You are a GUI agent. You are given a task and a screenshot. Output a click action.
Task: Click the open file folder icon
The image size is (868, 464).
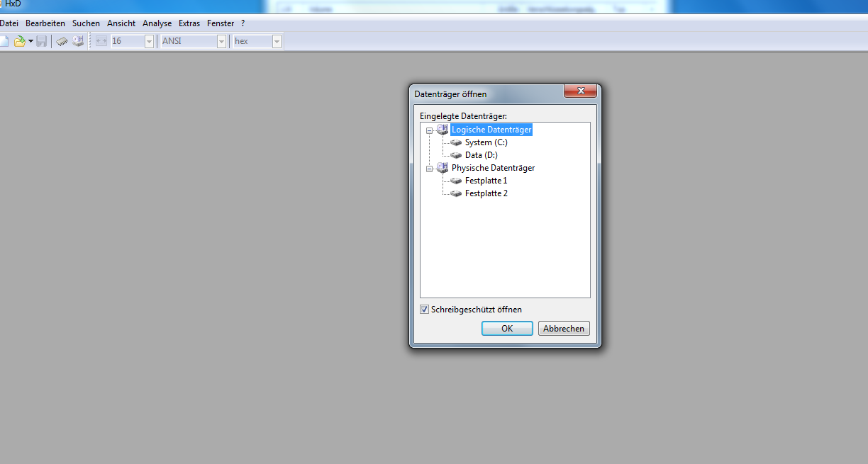point(19,41)
